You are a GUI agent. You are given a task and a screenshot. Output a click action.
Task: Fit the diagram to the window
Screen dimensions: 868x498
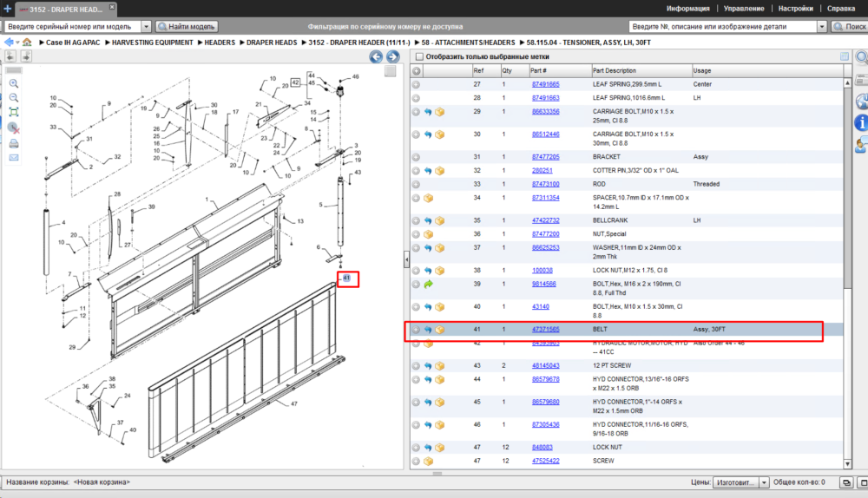click(14, 112)
